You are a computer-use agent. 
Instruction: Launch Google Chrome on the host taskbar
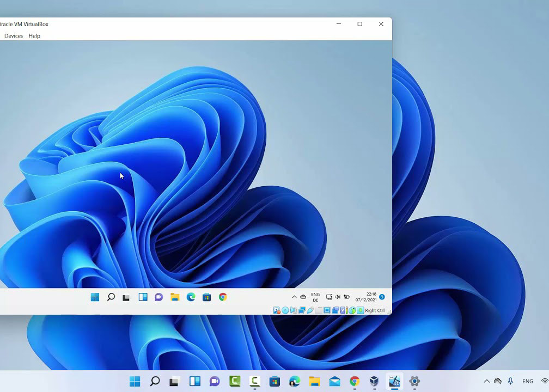point(355,381)
